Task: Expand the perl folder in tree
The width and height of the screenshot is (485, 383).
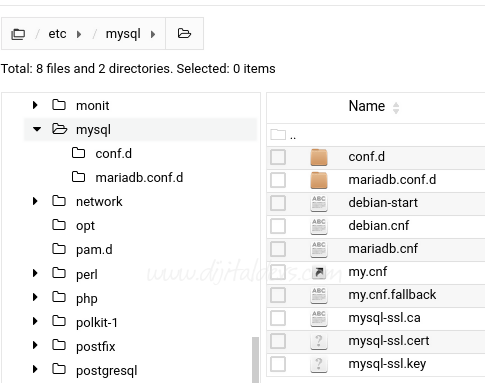Action: click(x=35, y=273)
